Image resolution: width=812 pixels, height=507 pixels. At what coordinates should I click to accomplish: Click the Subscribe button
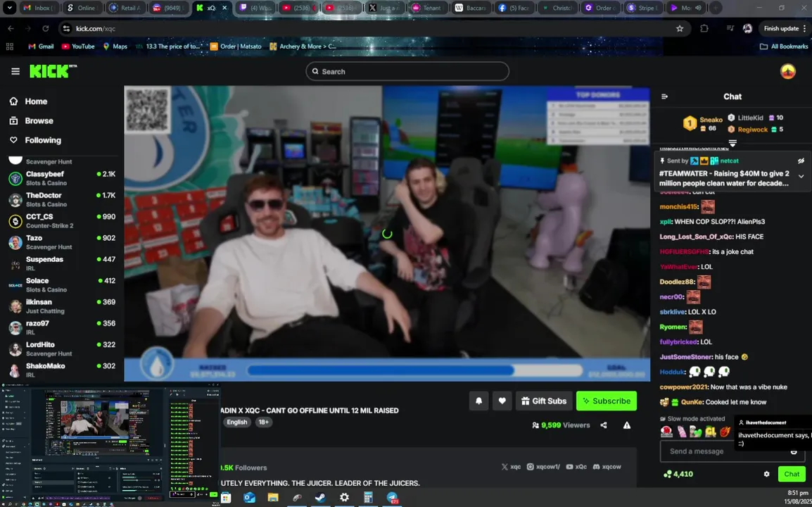point(607,401)
